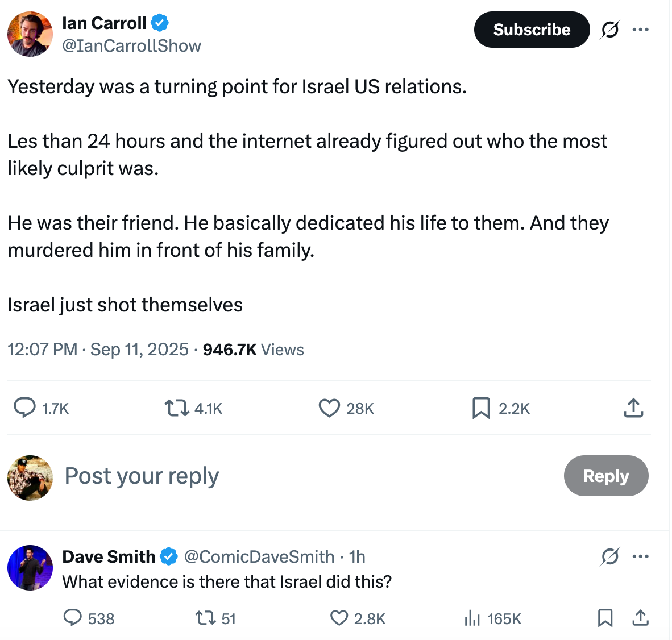
Task: Open the more options menu on Ian Carroll's post
Action: tap(641, 30)
